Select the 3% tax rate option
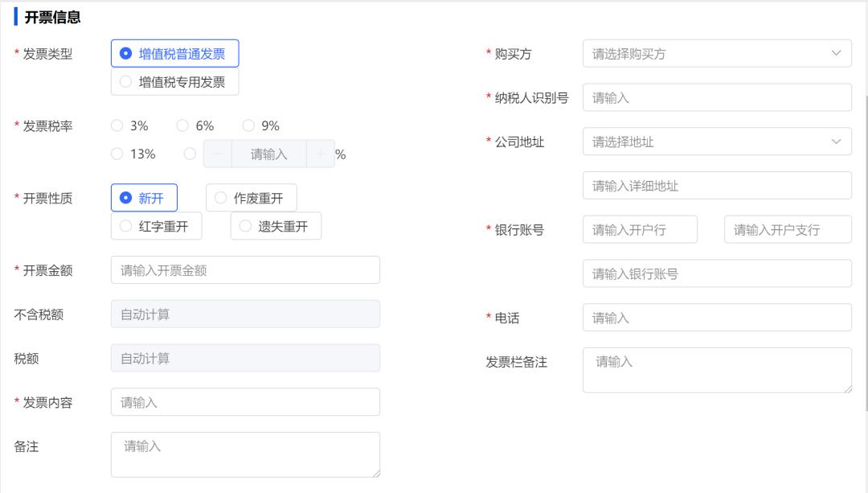The width and height of the screenshot is (868, 493). 117,125
